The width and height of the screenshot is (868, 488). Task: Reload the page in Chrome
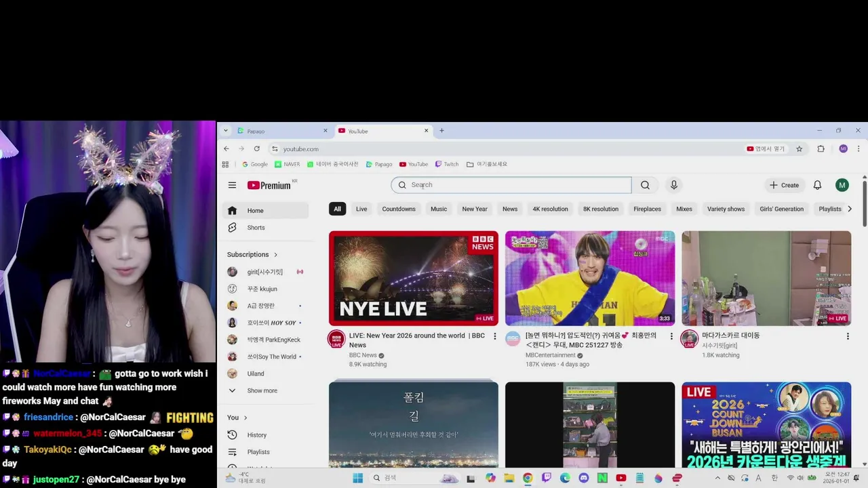coord(256,149)
